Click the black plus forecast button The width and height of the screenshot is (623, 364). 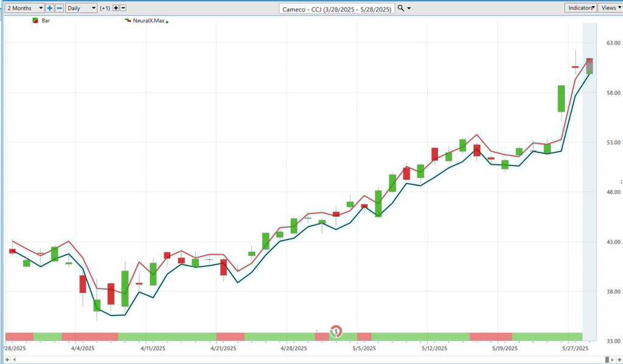(116, 8)
